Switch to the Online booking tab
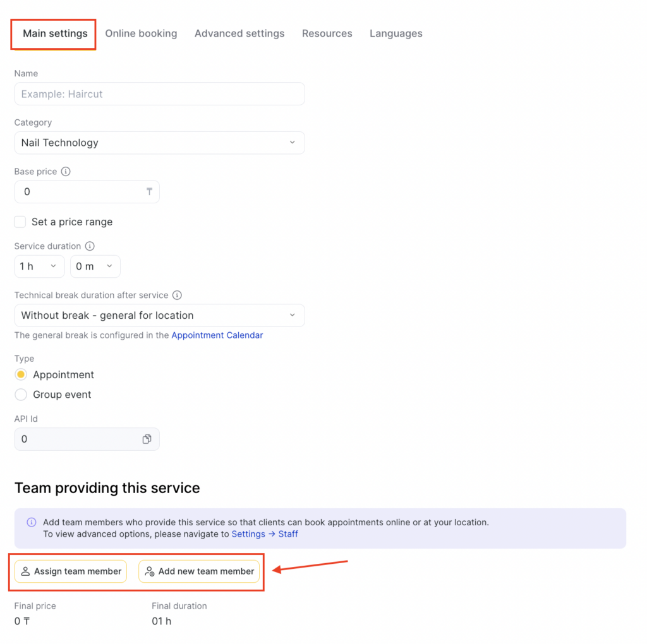The height and width of the screenshot is (644, 647). pyautogui.click(x=141, y=33)
